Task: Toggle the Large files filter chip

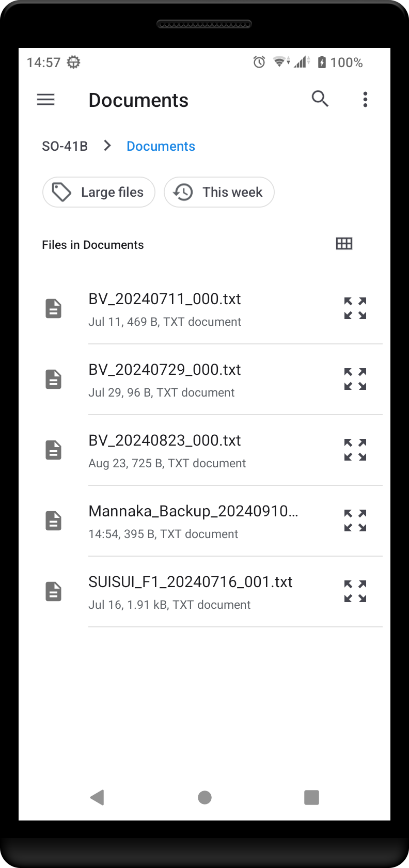Action: tap(99, 192)
